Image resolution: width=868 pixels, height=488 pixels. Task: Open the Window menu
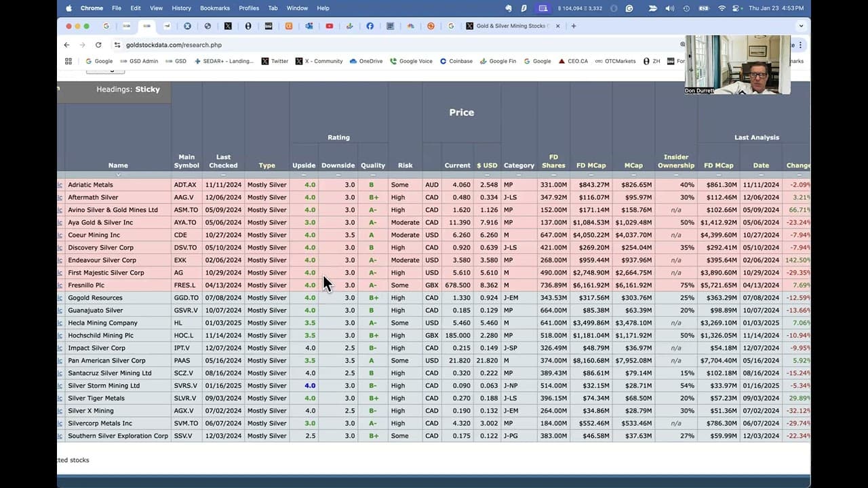tap(297, 8)
